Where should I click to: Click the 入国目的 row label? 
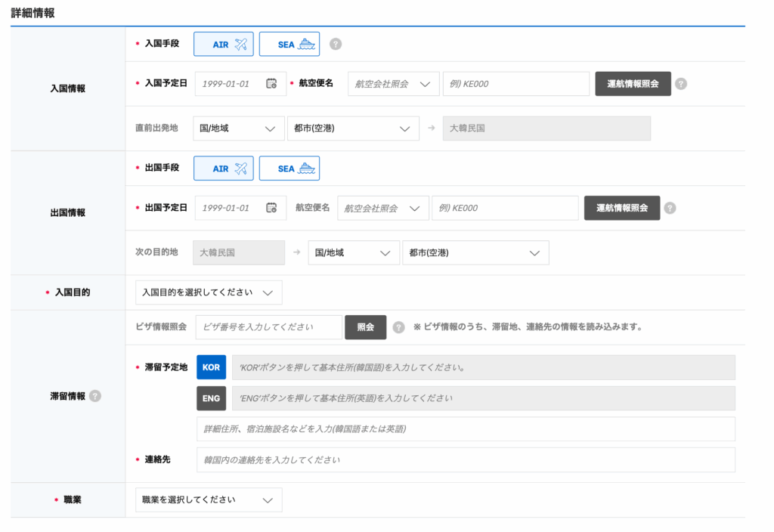pos(72,292)
